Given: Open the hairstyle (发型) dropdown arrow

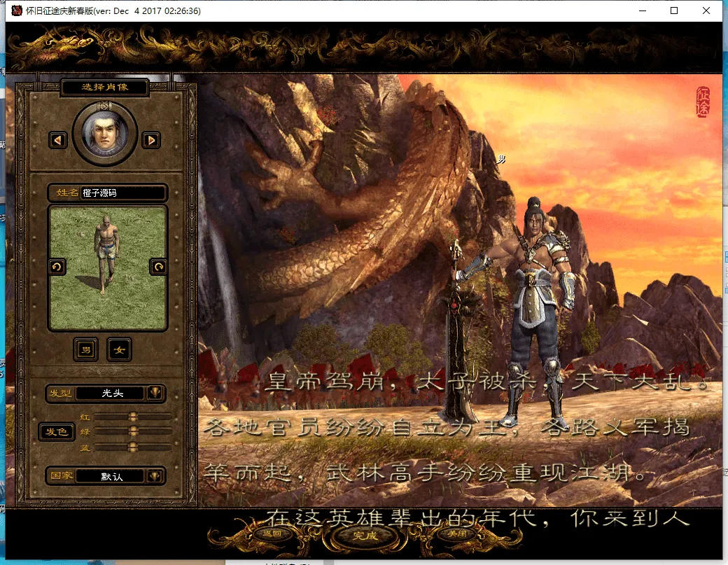Looking at the screenshot, I should coord(155,393).
